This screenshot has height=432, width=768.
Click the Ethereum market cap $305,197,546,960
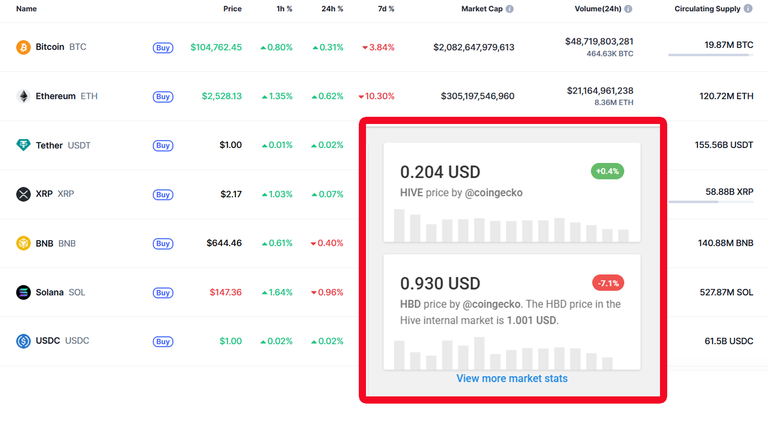click(x=478, y=96)
